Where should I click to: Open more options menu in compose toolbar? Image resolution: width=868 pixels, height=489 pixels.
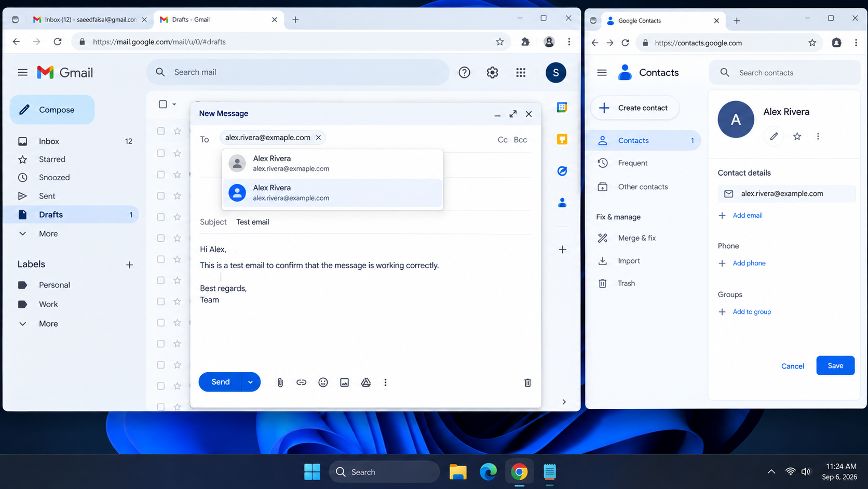385,382
